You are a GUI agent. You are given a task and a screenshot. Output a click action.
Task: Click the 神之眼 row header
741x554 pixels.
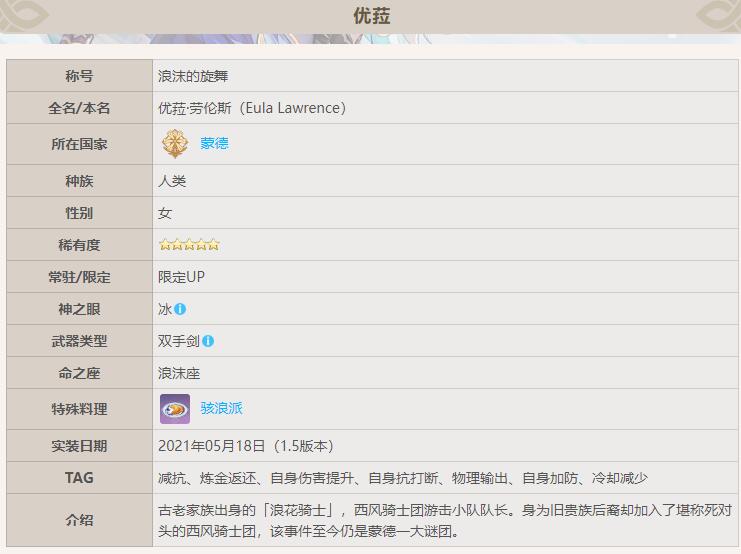(x=79, y=309)
